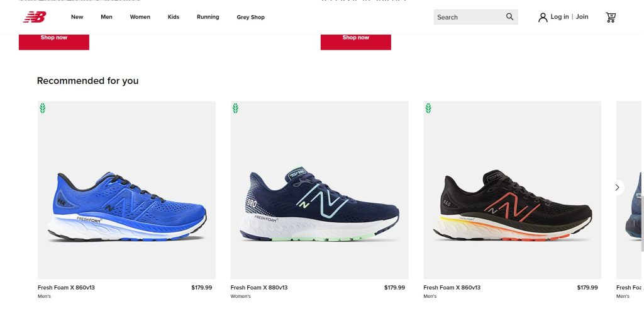Click the Log in link
The image size is (644, 313).
tap(560, 17)
